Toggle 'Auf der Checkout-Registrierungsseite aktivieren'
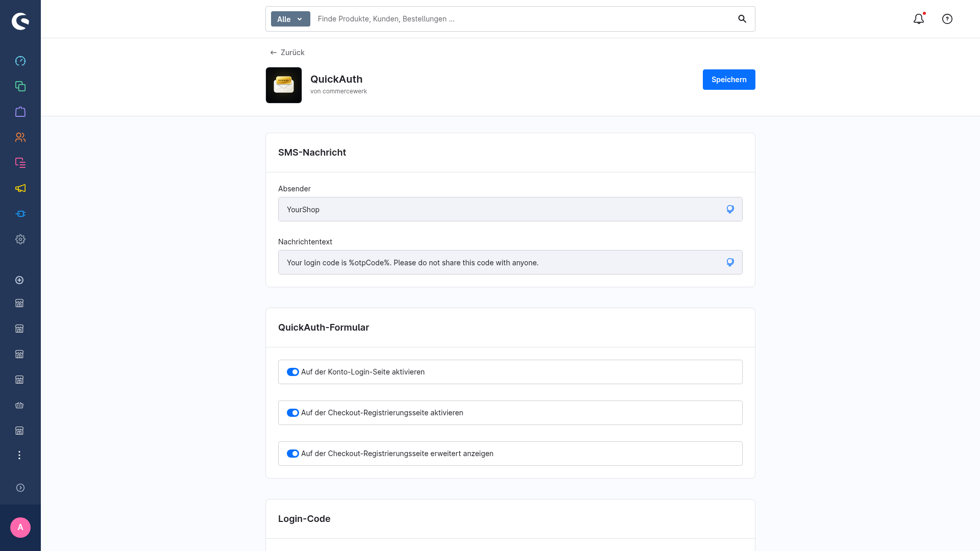Viewport: 980px width, 551px height. (293, 413)
